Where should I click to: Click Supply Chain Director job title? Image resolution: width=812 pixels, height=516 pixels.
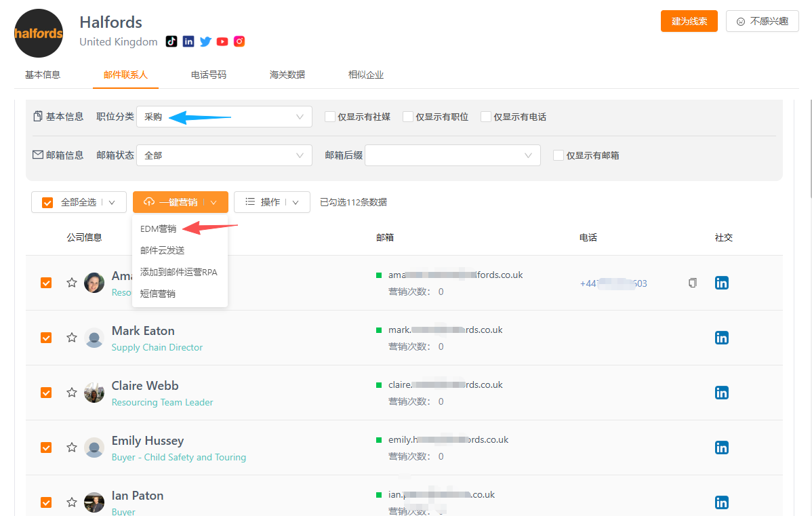click(x=157, y=347)
